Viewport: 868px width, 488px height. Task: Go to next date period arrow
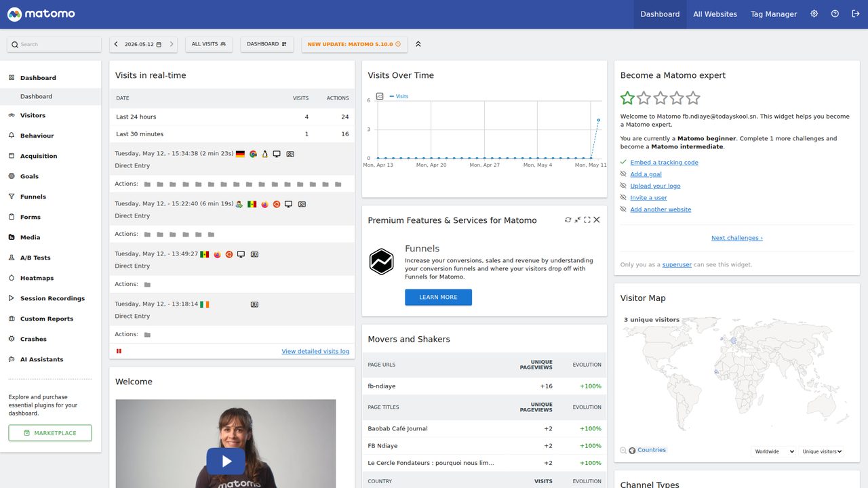coord(172,44)
